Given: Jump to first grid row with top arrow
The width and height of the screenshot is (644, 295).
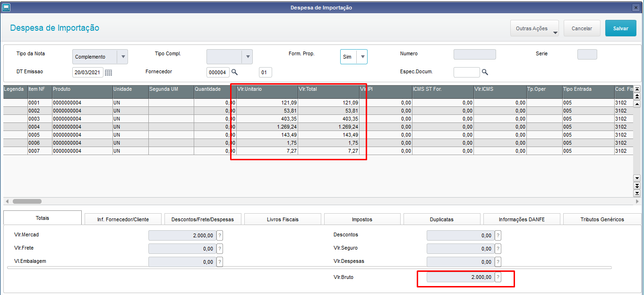Looking at the screenshot, I should [x=637, y=89].
